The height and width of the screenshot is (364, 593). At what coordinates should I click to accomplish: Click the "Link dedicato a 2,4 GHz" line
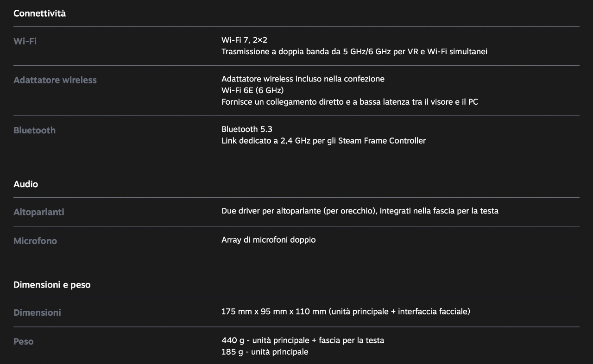323,140
